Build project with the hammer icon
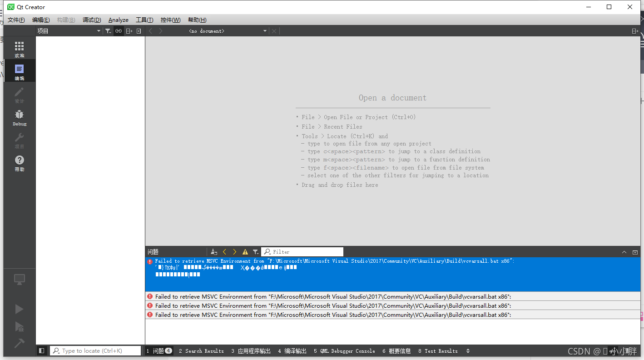The height and width of the screenshot is (360, 644). click(x=19, y=343)
